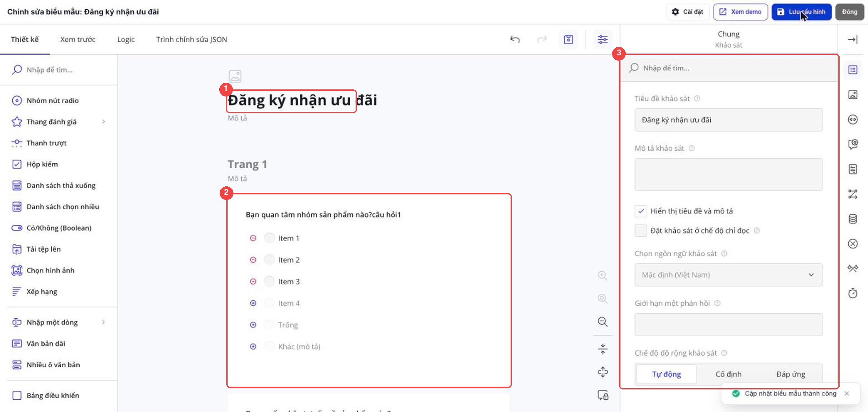Image resolution: width=868 pixels, height=412 pixels.
Task: Open Logic shuffle-arrows icon in sidebar
Action: (x=853, y=194)
